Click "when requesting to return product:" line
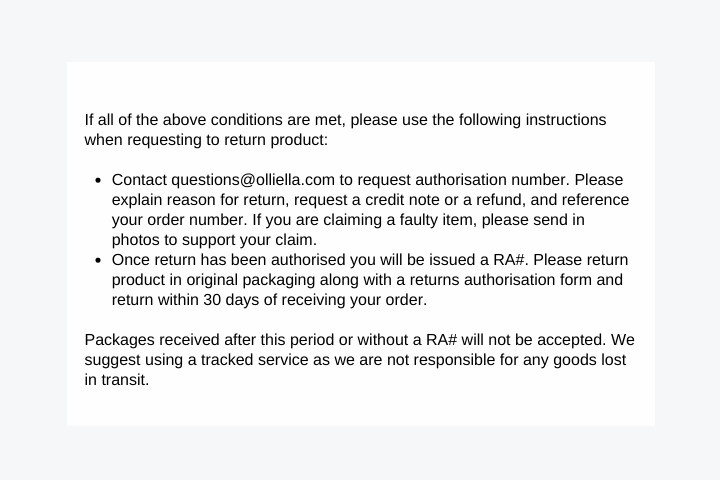The height and width of the screenshot is (480, 720). (206, 140)
